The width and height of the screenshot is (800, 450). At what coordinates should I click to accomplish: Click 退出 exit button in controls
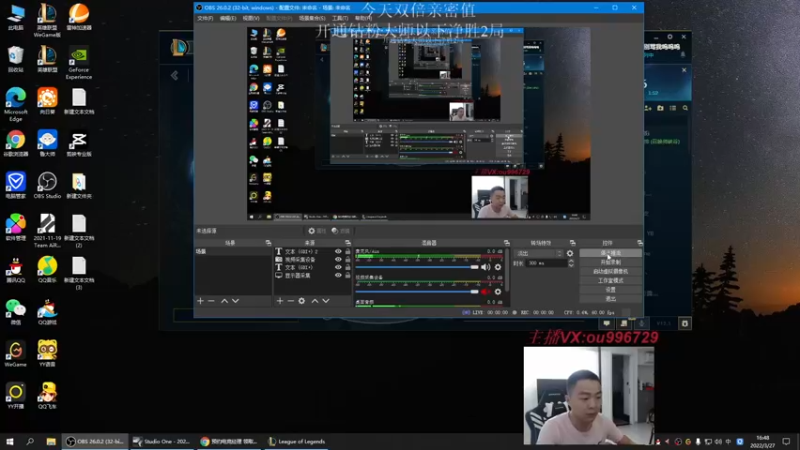tap(610, 299)
